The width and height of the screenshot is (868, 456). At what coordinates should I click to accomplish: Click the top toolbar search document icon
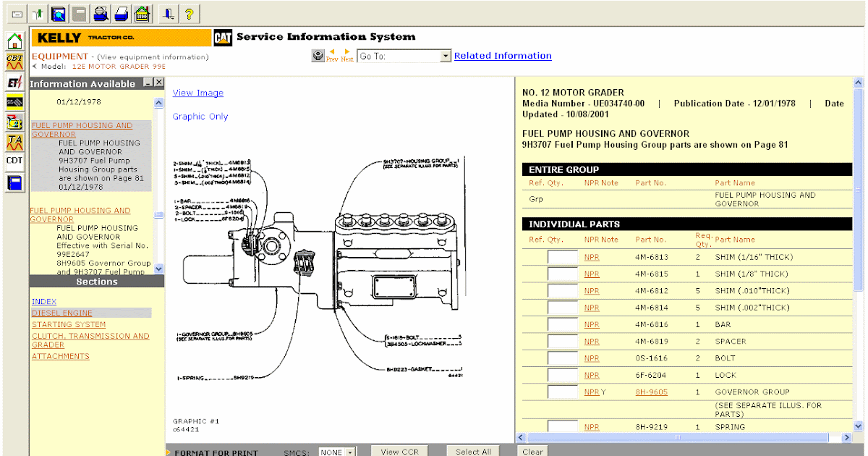pyautogui.click(x=59, y=13)
